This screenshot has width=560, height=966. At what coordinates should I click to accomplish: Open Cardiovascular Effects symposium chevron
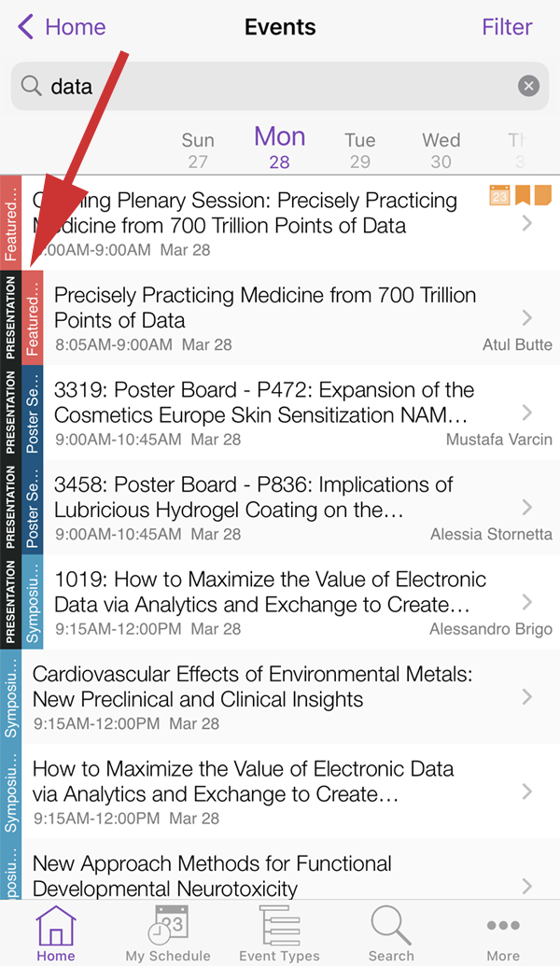click(x=528, y=696)
